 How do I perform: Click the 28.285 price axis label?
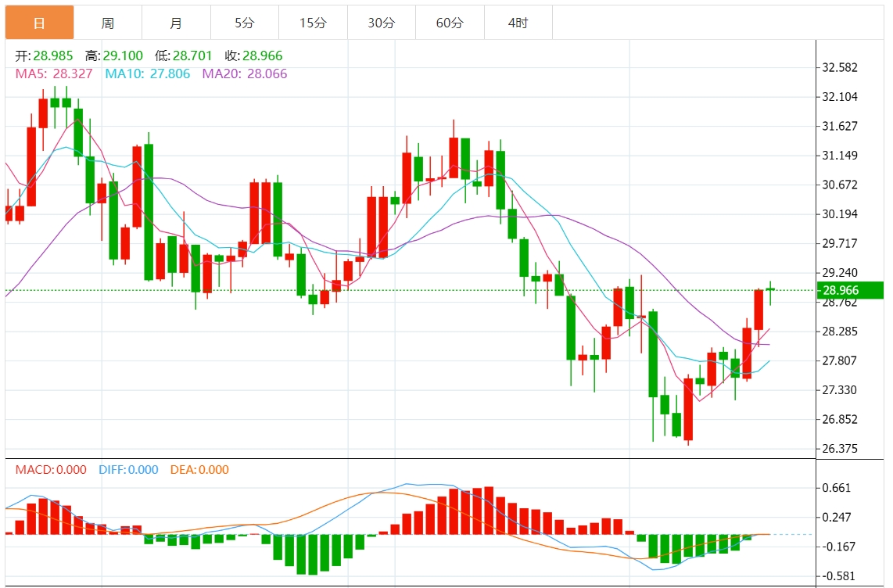point(840,332)
